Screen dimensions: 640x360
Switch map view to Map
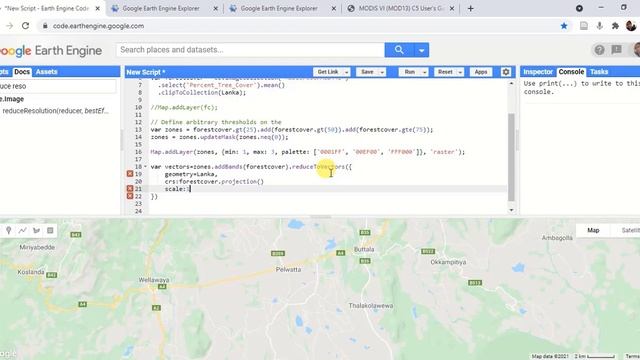click(593, 230)
